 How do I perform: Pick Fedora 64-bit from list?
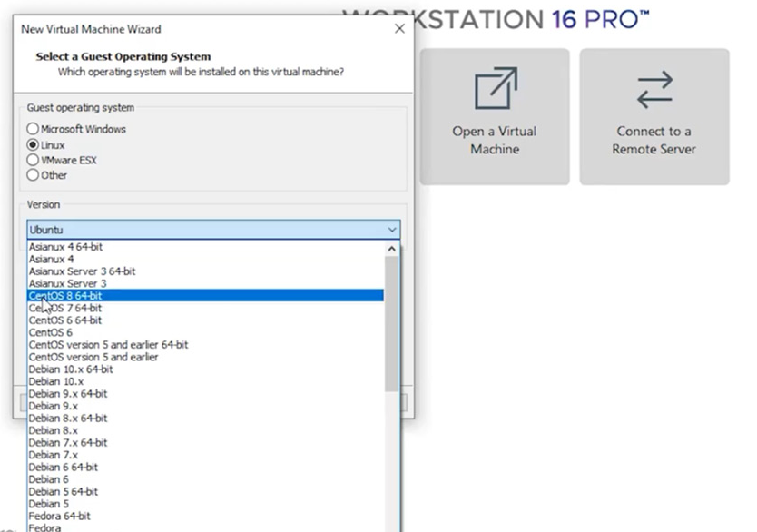pos(206,516)
